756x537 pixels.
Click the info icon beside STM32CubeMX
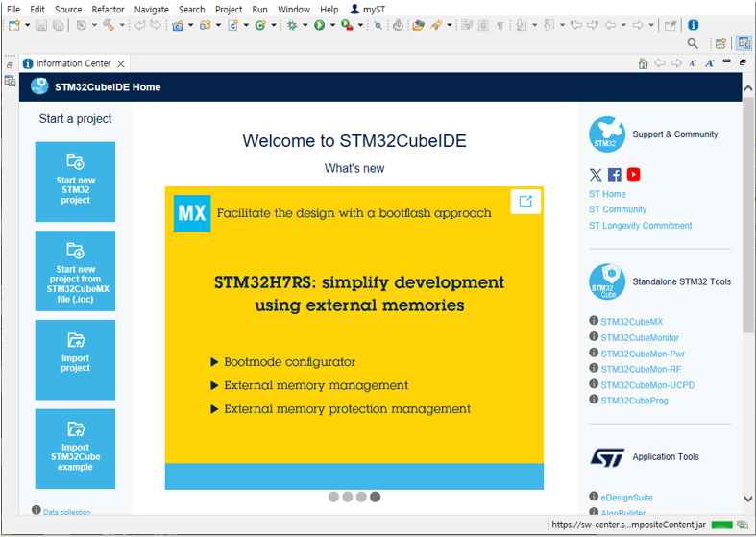pos(594,321)
